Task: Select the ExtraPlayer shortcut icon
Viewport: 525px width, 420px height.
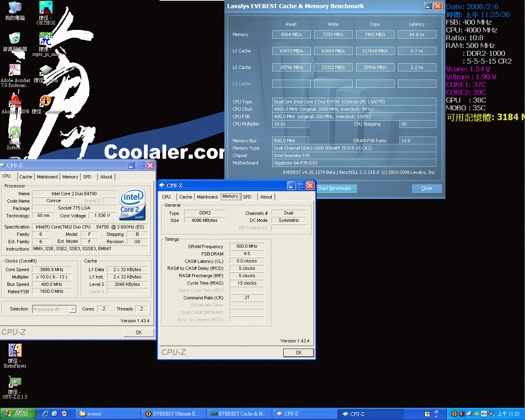Action: [x=15, y=356]
